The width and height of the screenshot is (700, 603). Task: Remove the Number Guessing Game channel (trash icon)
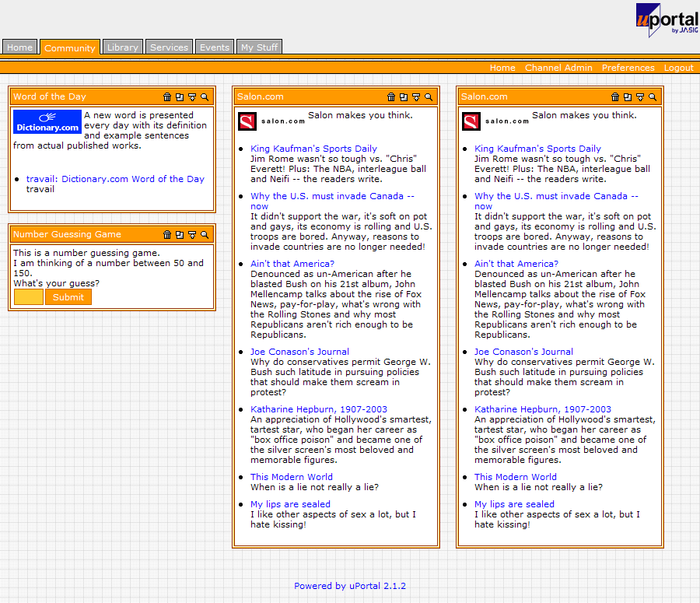click(x=167, y=234)
